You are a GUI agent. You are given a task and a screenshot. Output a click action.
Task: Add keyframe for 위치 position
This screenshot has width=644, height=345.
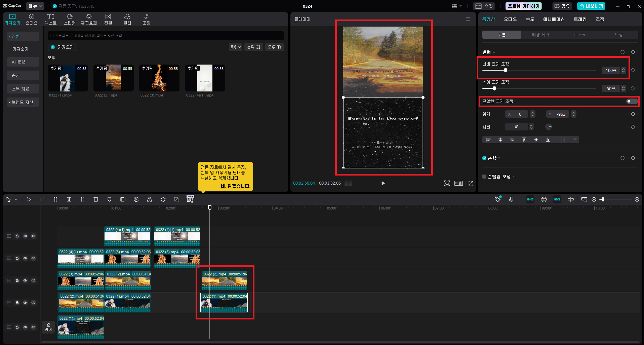(x=633, y=114)
